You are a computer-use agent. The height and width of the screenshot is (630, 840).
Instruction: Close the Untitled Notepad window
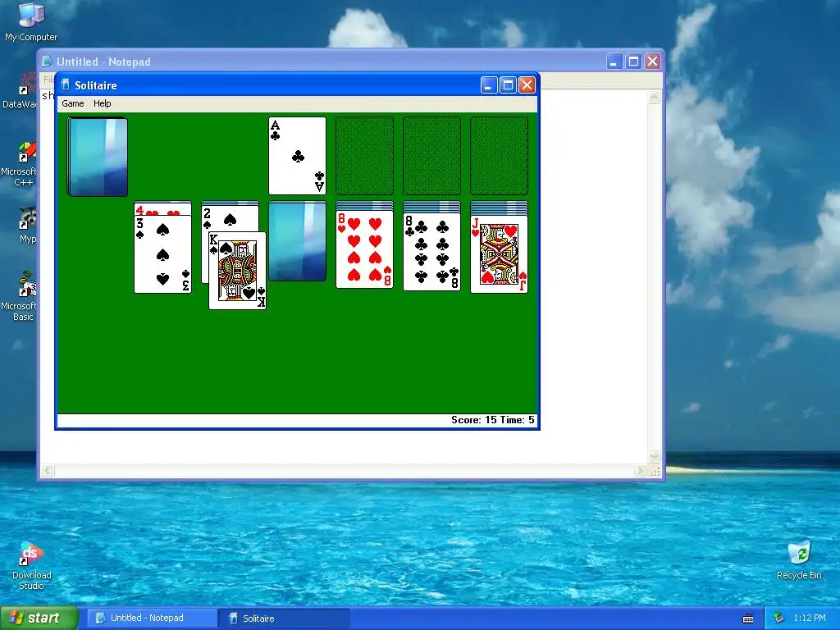652,62
